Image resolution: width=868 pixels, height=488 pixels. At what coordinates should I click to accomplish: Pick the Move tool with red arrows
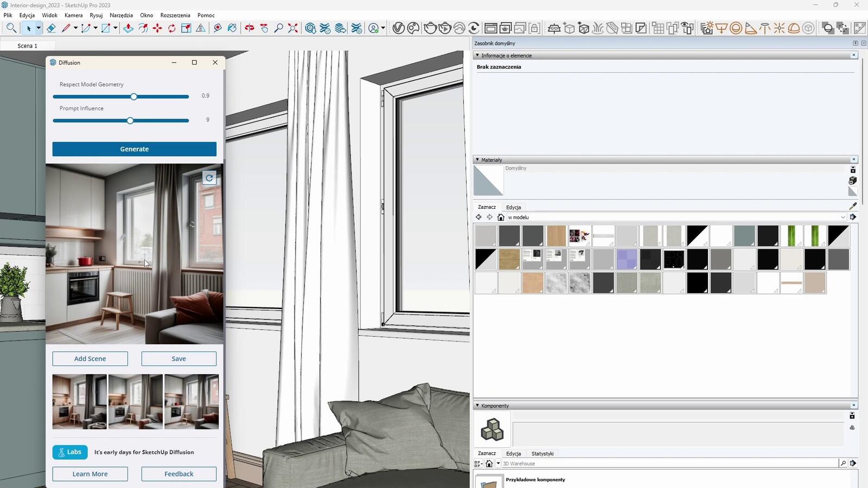[x=157, y=28]
